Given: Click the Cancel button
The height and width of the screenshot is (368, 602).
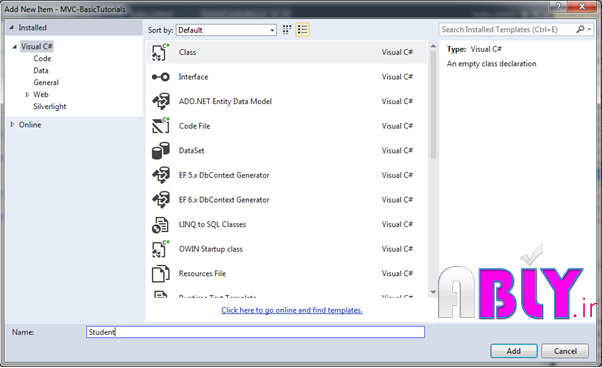Looking at the screenshot, I should [x=565, y=351].
